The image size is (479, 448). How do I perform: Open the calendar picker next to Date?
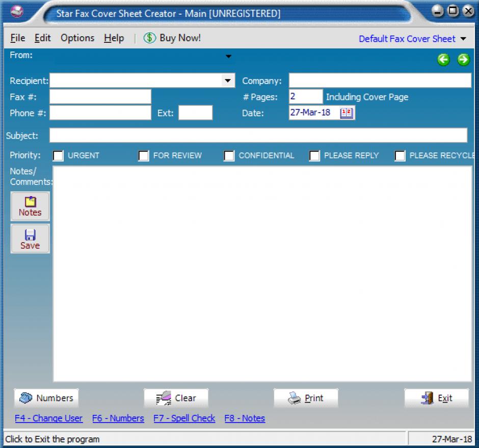[347, 113]
